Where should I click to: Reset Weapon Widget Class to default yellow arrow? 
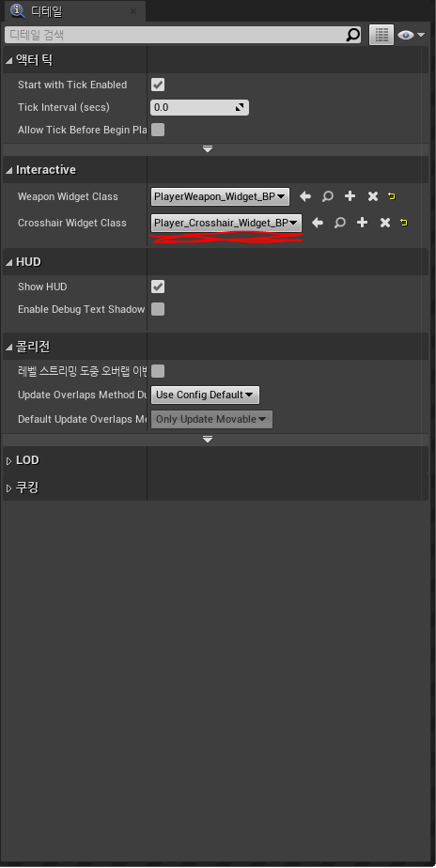coord(392,196)
